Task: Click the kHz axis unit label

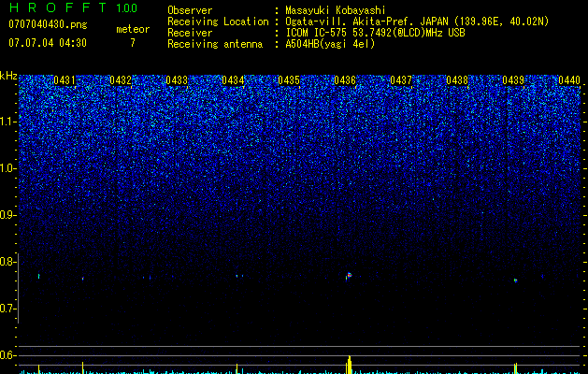Action: [8, 76]
